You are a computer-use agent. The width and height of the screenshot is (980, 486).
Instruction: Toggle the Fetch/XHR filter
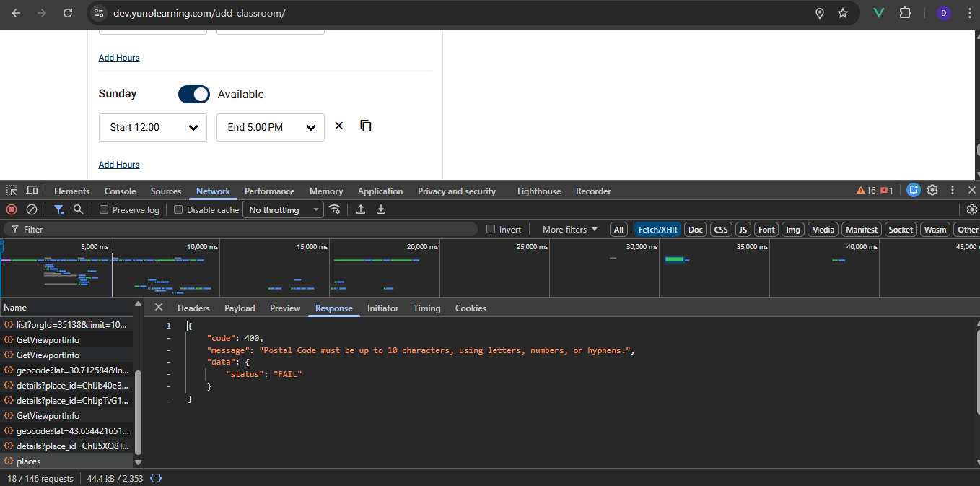[657, 229]
